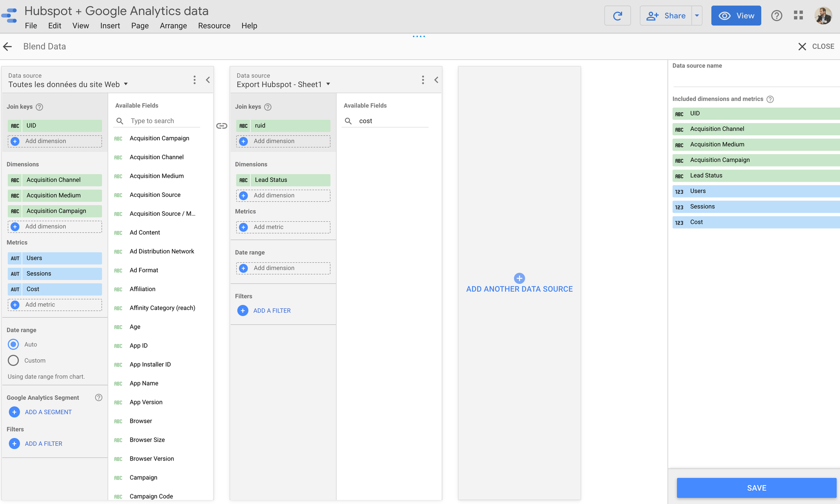Click ADD A FILTER in Hubspot source
This screenshot has height=504, width=840.
(272, 311)
